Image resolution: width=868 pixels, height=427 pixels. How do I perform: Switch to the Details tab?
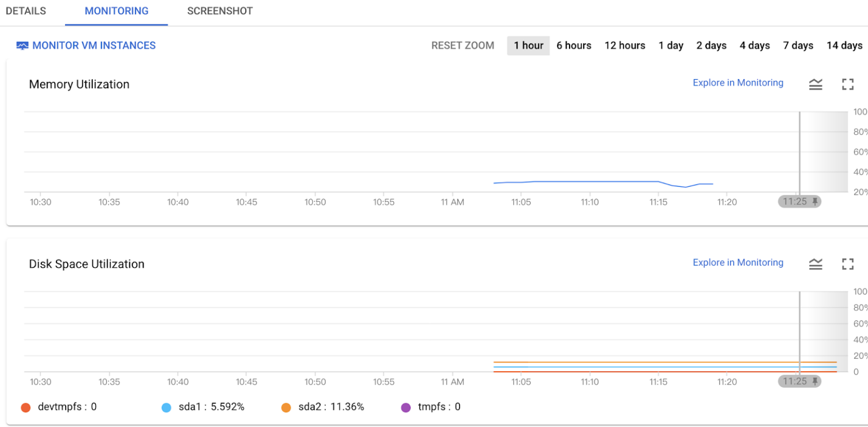(x=26, y=11)
